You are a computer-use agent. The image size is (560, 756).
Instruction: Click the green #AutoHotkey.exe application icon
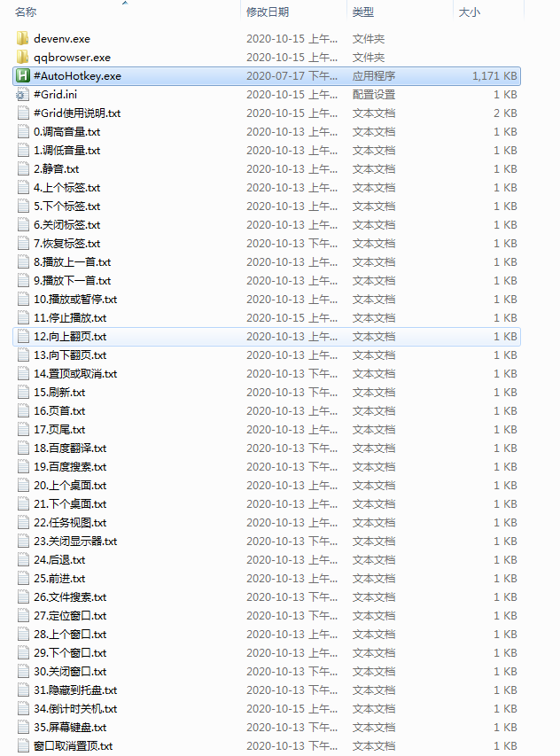(23, 75)
